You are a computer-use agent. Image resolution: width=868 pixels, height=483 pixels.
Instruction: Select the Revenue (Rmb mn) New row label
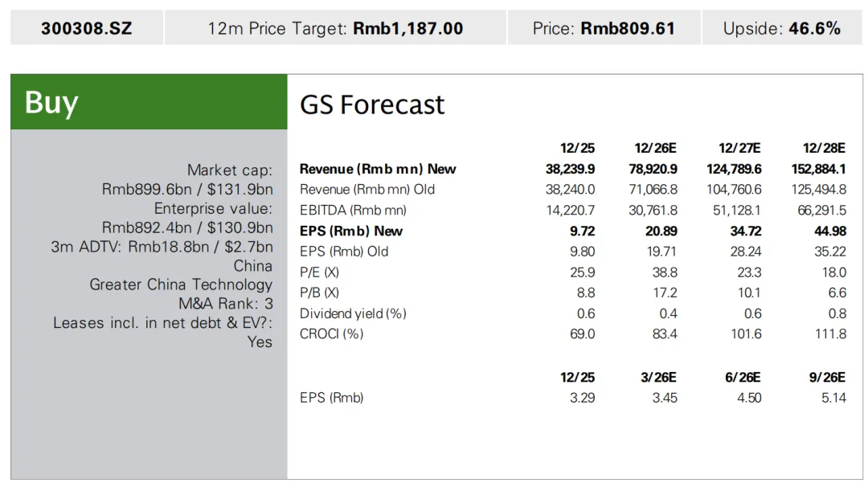pyautogui.click(x=377, y=169)
